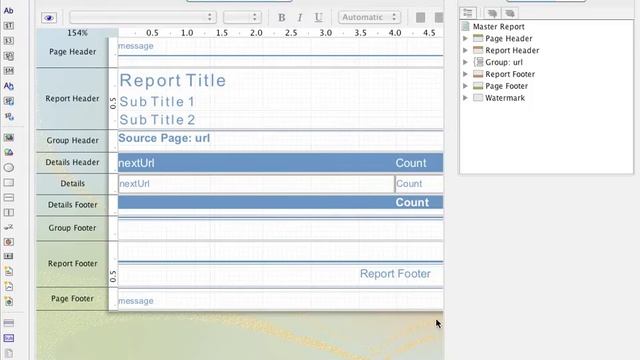Screen dimensions: 640x360
Task: Select the message field in the Page Footer band
Action: tap(136, 301)
